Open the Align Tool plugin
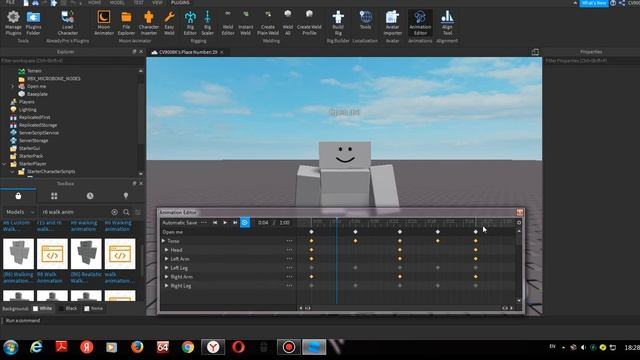640x360 pixels. click(447, 23)
